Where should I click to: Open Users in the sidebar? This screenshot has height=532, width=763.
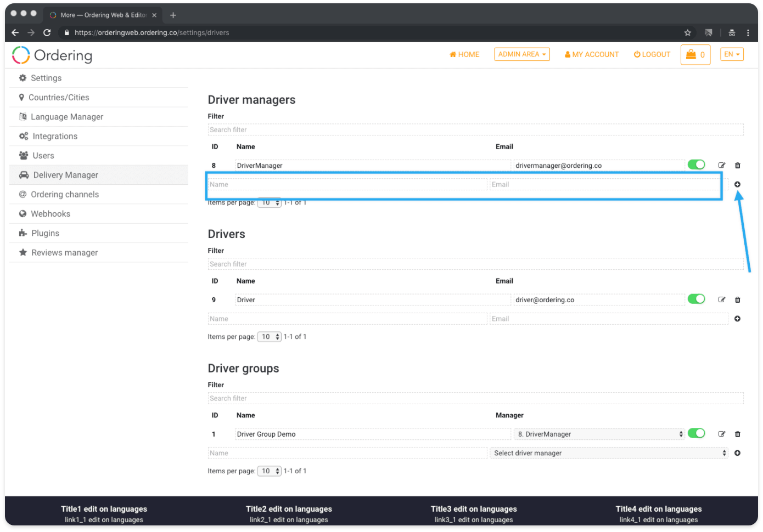point(99,156)
